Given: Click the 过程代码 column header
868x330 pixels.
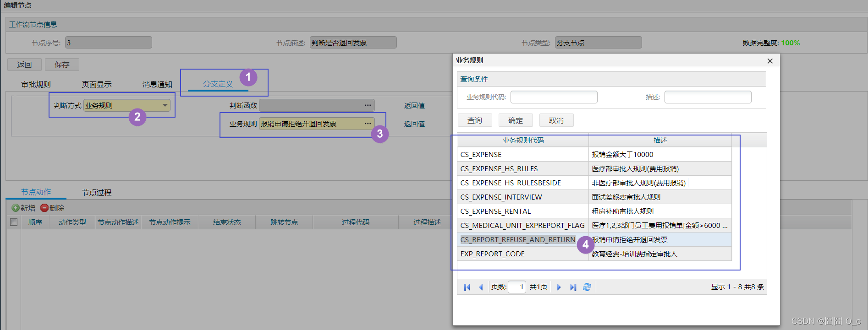Looking at the screenshot, I should pos(356,222).
